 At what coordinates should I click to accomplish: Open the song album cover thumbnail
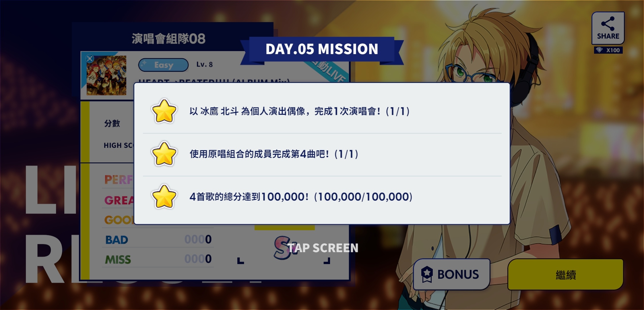(106, 75)
